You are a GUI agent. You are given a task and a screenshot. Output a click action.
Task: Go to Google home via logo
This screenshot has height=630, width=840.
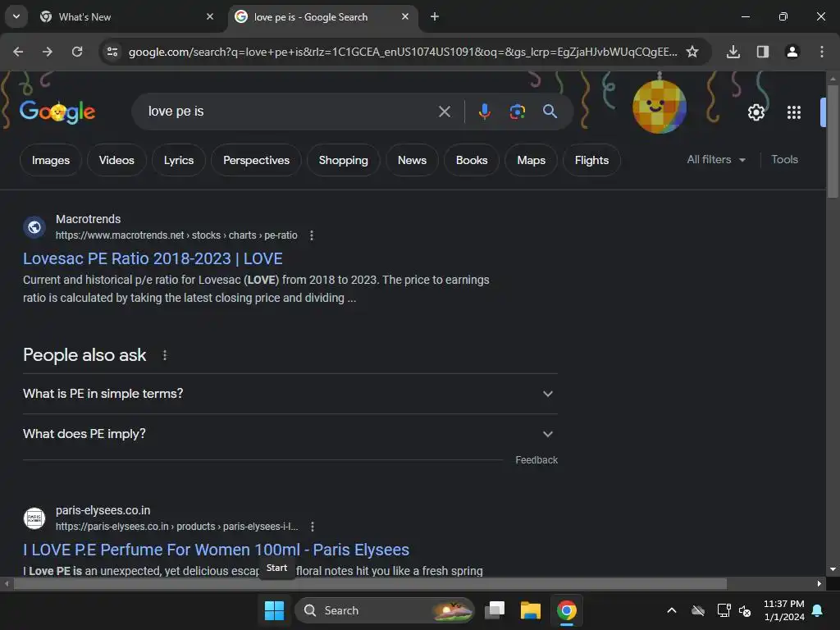tap(57, 112)
